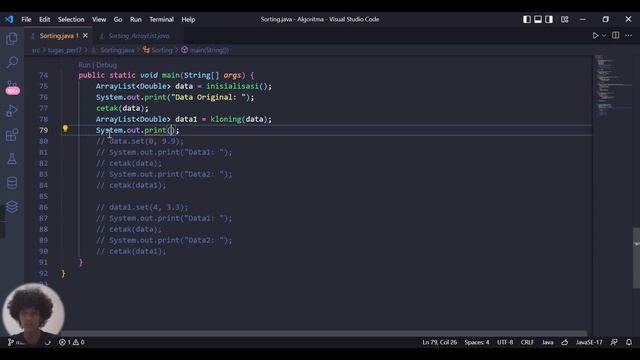
Task: Open the Run menu
Action: point(136,19)
